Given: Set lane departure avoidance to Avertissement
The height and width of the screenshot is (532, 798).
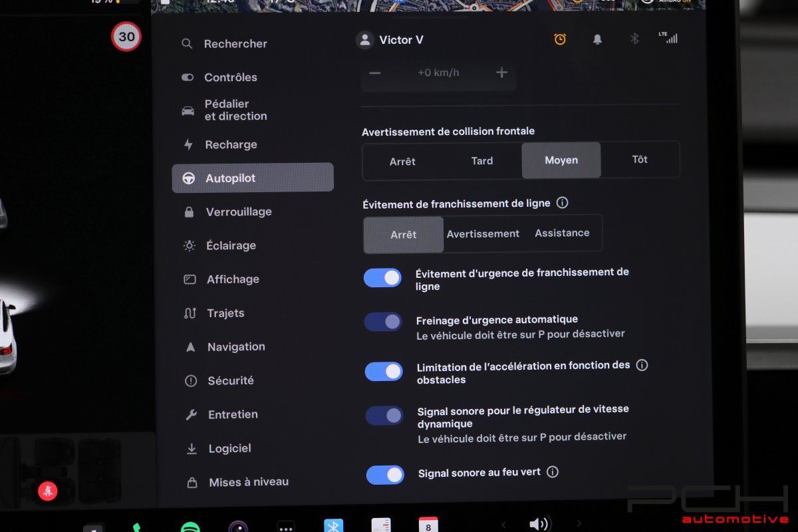Looking at the screenshot, I should coord(483,234).
